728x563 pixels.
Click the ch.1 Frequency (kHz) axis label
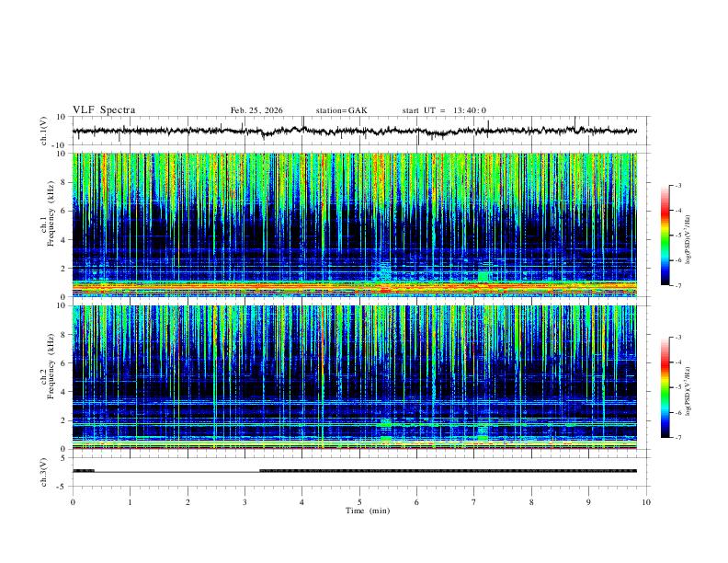pos(47,213)
